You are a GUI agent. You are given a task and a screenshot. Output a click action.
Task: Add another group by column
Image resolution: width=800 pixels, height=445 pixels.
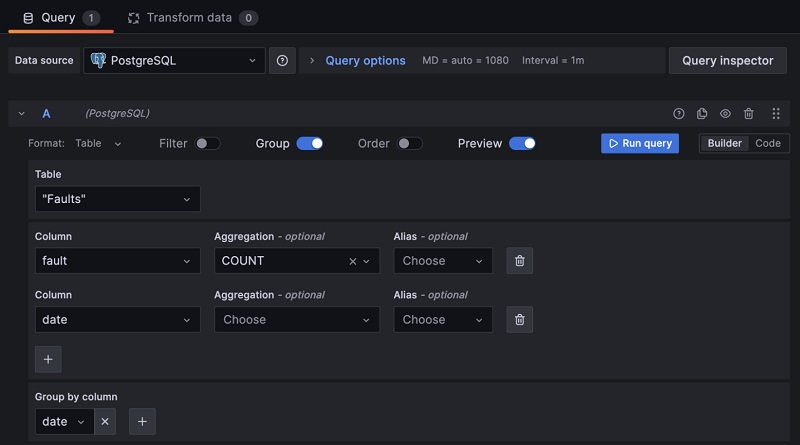tap(142, 422)
